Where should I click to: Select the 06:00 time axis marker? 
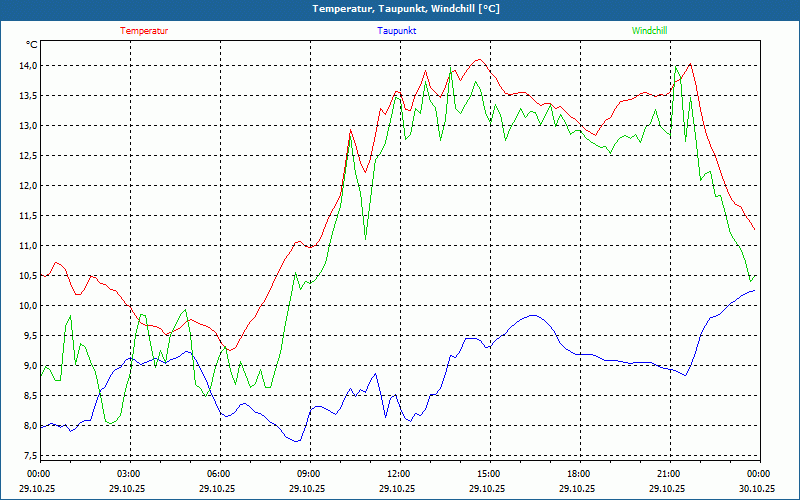tap(218, 473)
